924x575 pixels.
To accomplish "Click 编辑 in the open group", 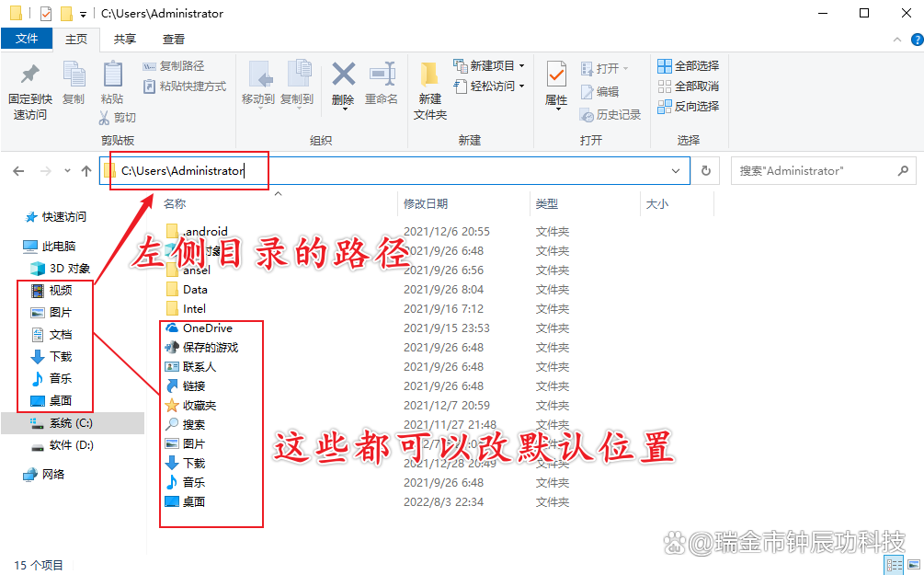I will [599, 92].
